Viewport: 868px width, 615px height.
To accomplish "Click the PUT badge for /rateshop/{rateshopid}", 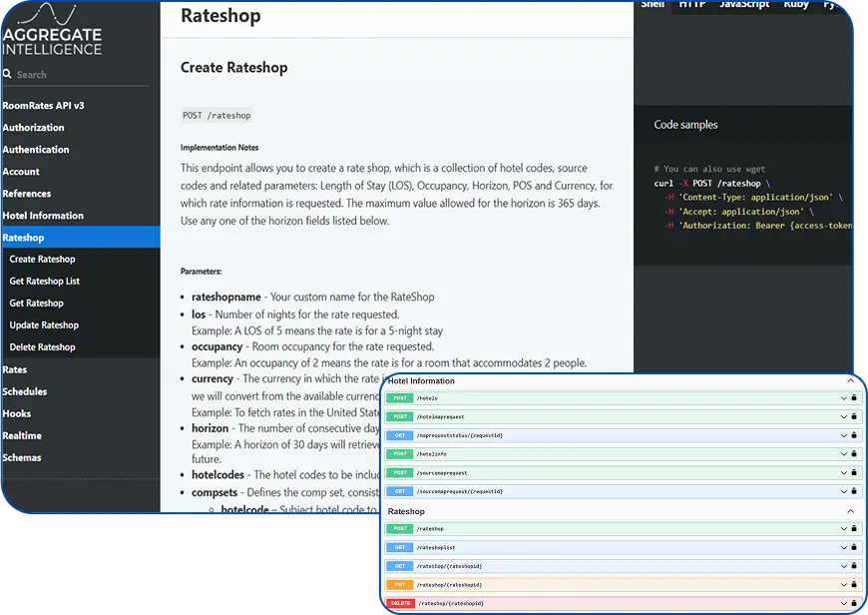I will pos(400,584).
